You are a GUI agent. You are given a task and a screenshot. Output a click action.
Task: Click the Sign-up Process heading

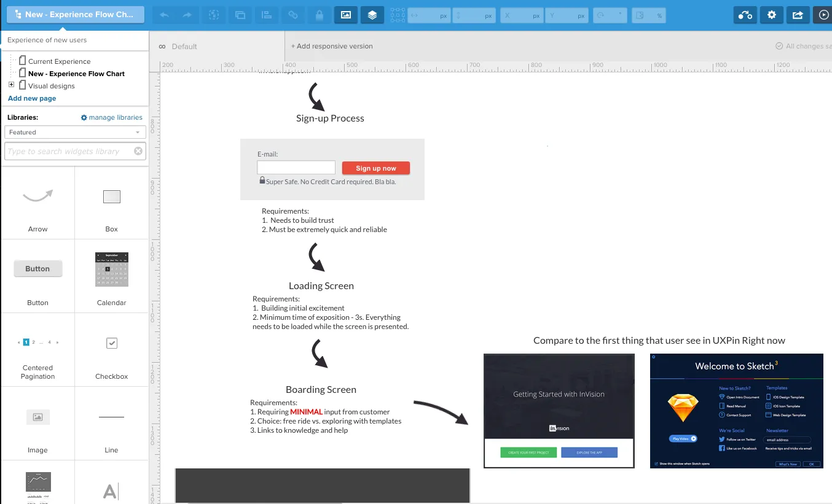[x=330, y=118]
